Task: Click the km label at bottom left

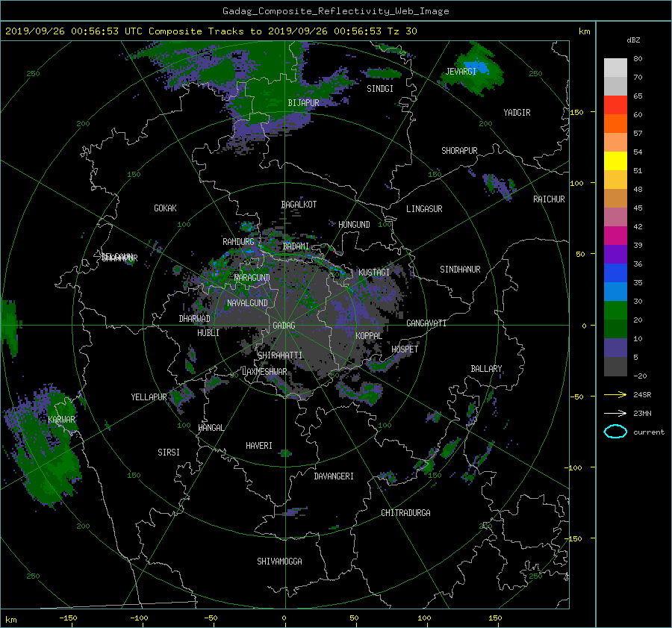Action: 11,620
